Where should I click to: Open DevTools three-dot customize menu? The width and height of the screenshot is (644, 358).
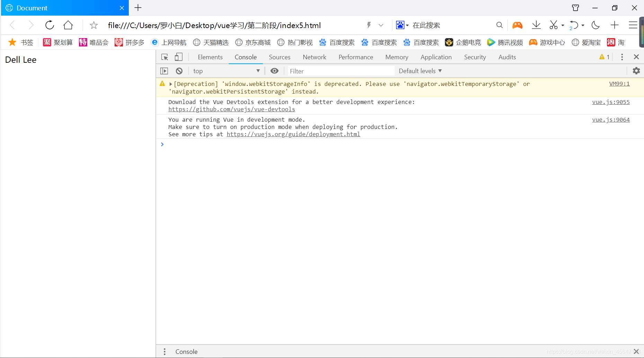coord(622,57)
